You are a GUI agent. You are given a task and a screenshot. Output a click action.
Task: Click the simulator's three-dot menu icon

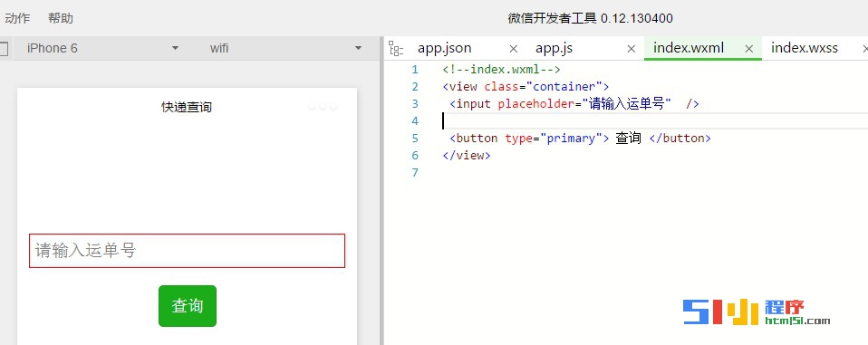323,106
